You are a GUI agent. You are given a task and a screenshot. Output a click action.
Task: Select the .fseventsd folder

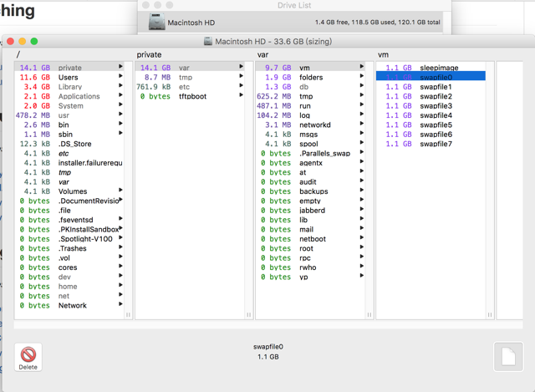tap(69, 220)
